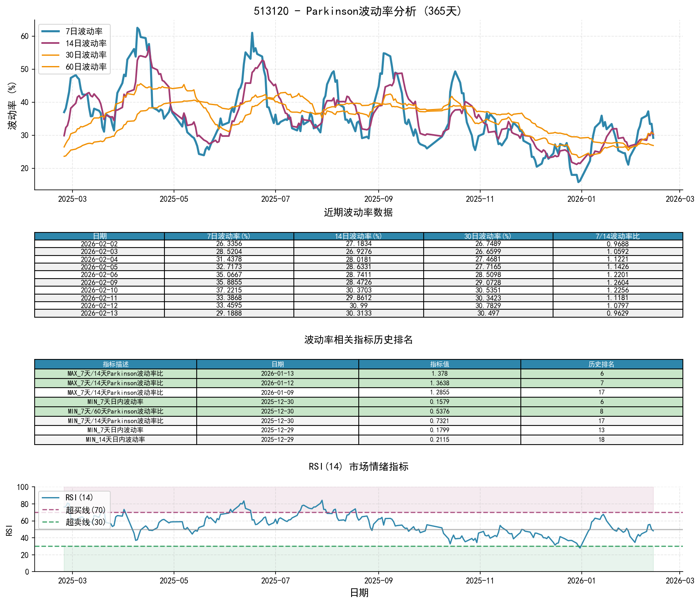Click the 60日波动率 legend entry

[86, 67]
